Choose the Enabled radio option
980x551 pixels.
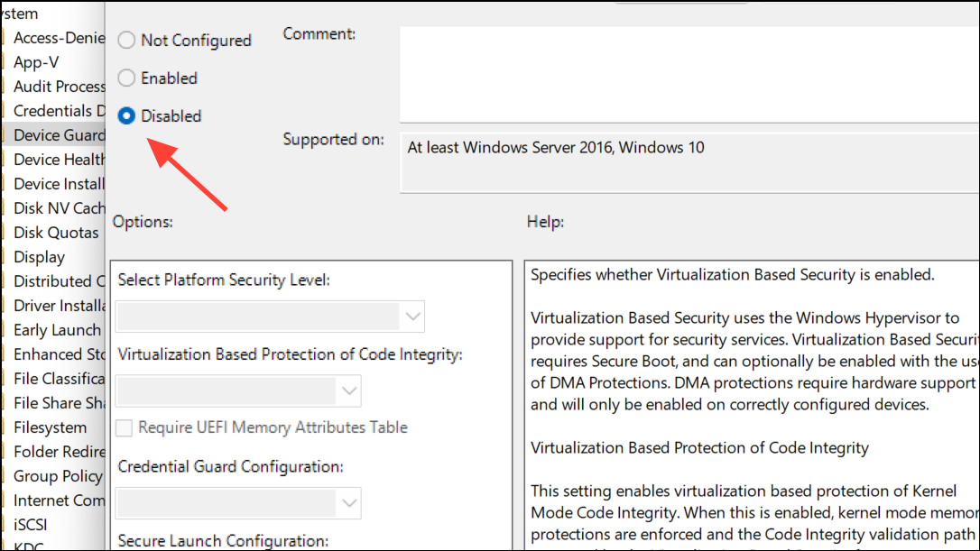127,78
